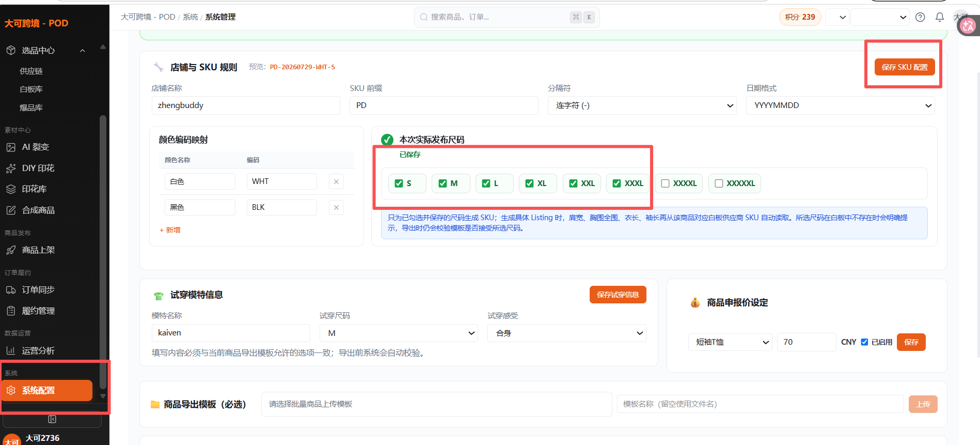The height and width of the screenshot is (445, 980).
Task: Click the 选品中心 box icon
Action: click(x=11, y=50)
